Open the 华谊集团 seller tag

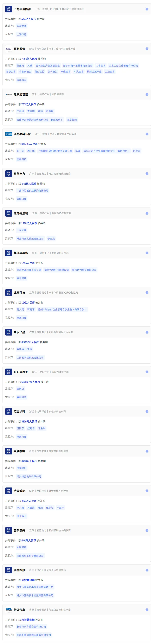21,26
